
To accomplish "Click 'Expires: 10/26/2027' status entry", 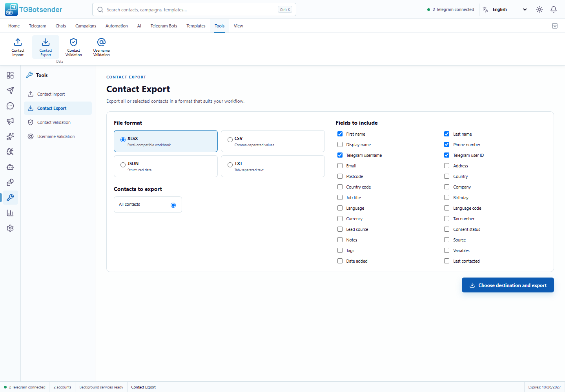I will [x=545, y=387].
